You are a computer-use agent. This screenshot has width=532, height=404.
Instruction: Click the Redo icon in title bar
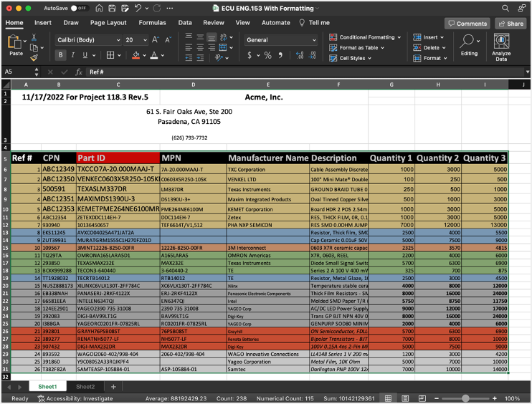click(157, 8)
